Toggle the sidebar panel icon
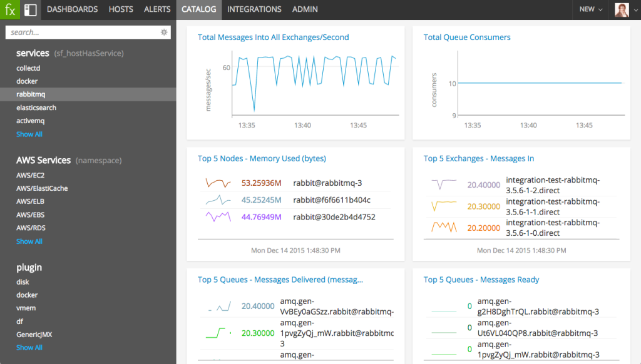Viewport: 641px width, 364px height. coord(30,9)
